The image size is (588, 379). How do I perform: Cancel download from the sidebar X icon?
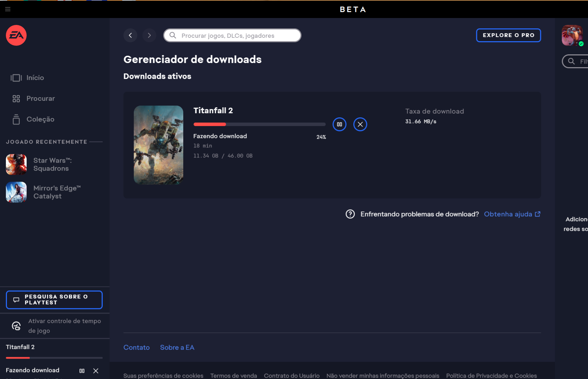[96, 371]
